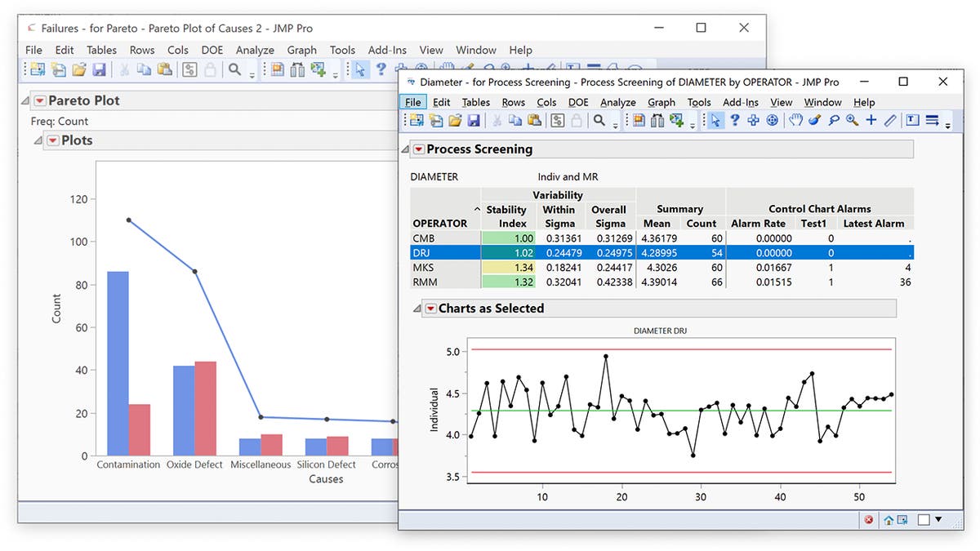Open the Plots red triangle menu
Viewport: 980px width, 551px height.
coord(53,140)
